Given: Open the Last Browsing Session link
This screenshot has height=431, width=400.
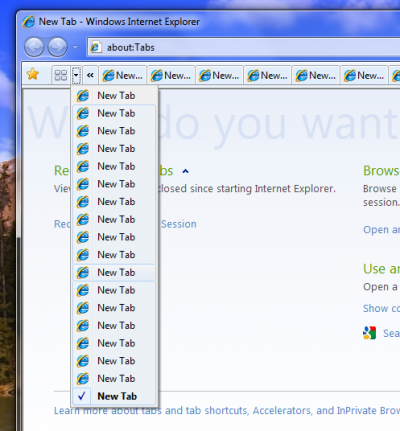Looking at the screenshot, I should [179, 224].
